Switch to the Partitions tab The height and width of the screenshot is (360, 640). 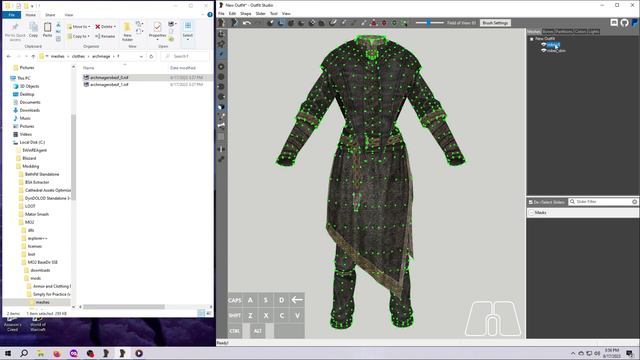(x=564, y=31)
